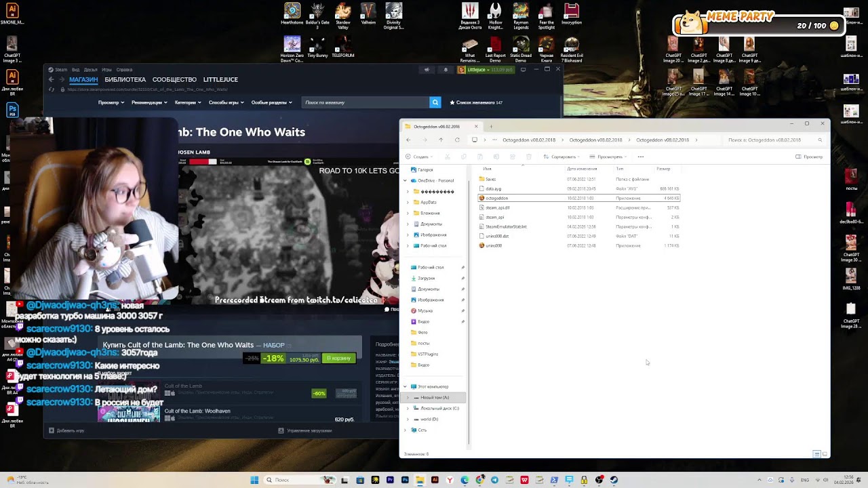Add Cult of the Lamb bundle to cart
The width and height of the screenshot is (868, 488).
point(338,358)
